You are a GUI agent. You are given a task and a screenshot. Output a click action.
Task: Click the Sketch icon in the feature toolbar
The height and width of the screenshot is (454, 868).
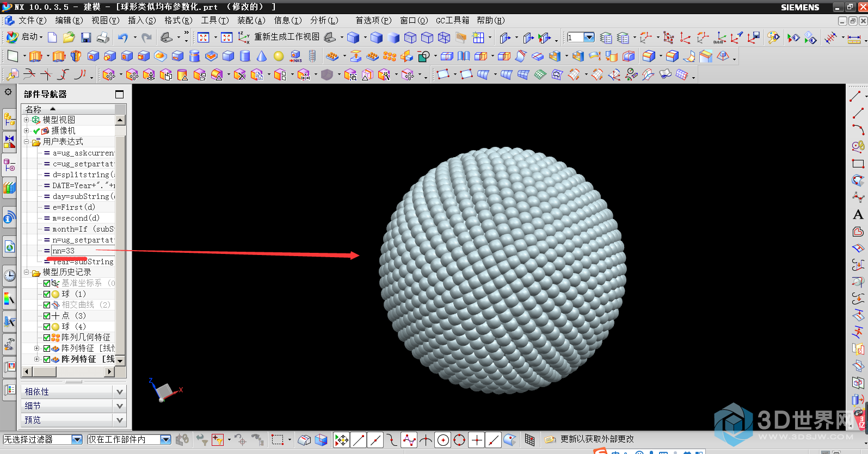13,56
